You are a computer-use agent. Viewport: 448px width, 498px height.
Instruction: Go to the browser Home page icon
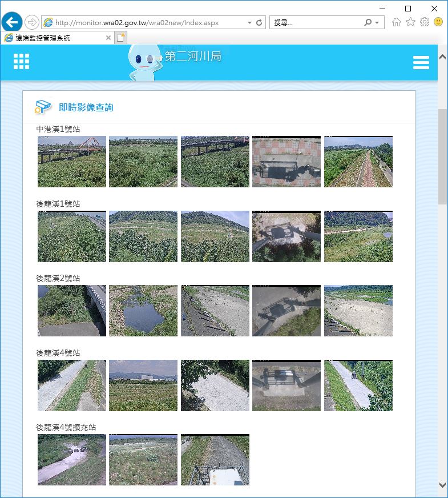[396, 22]
